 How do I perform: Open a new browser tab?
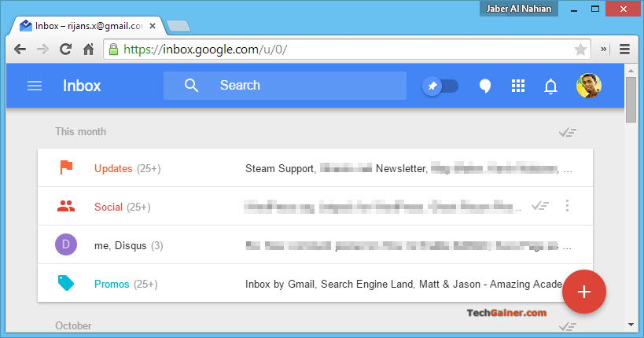[178, 26]
